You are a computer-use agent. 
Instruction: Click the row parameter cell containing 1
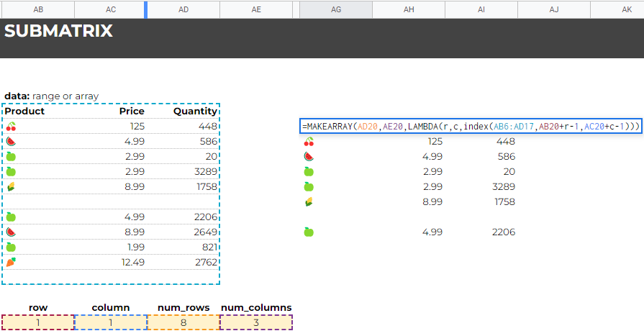coord(38,322)
